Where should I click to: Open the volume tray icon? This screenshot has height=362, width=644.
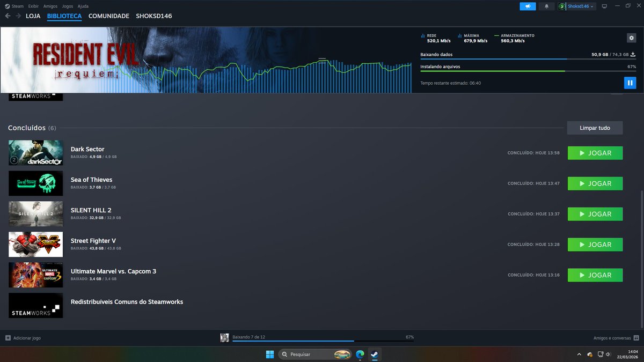point(608,354)
